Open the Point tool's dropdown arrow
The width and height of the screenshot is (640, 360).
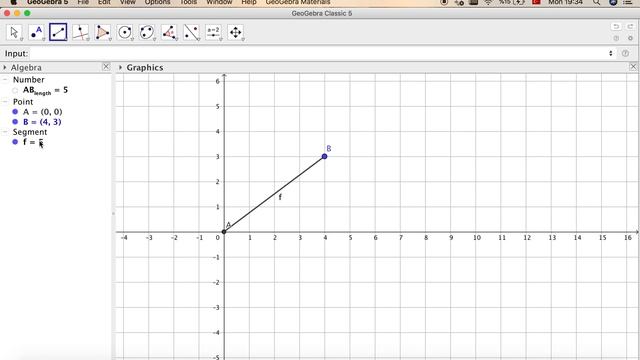[43, 40]
